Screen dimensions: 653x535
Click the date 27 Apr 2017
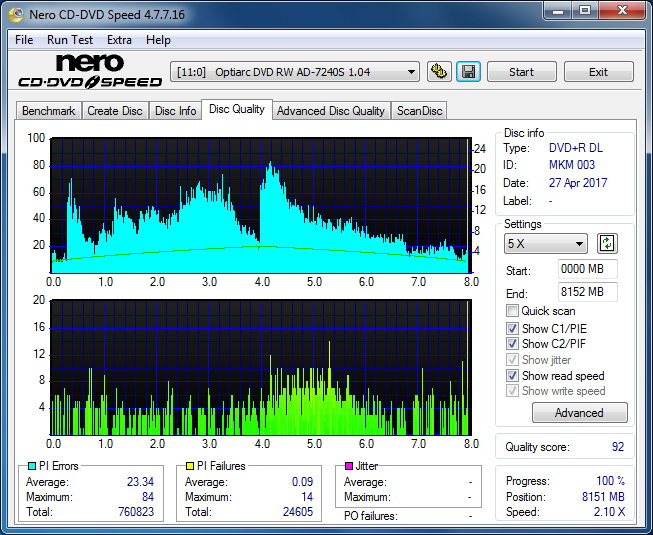(x=578, y=183)
